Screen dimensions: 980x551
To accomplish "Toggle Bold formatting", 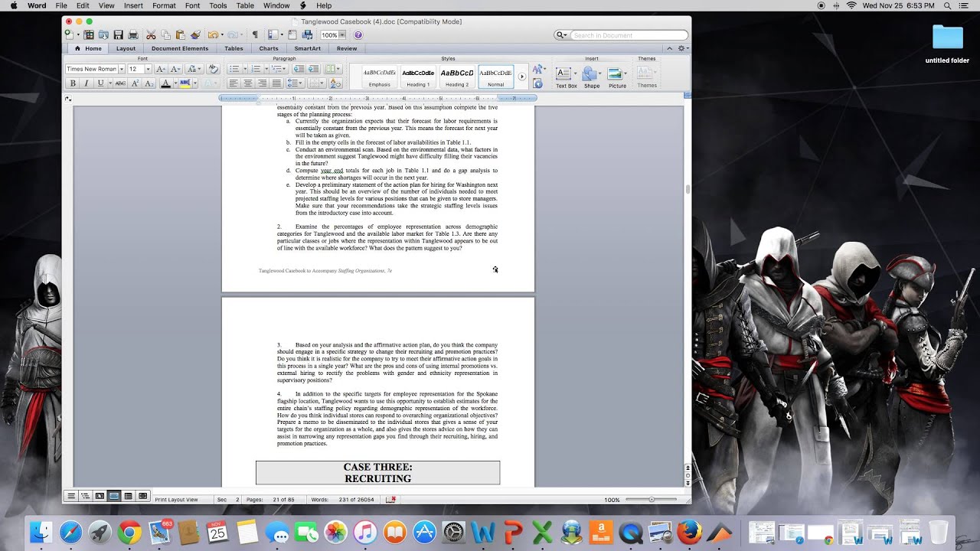I will tap(73, 83).
